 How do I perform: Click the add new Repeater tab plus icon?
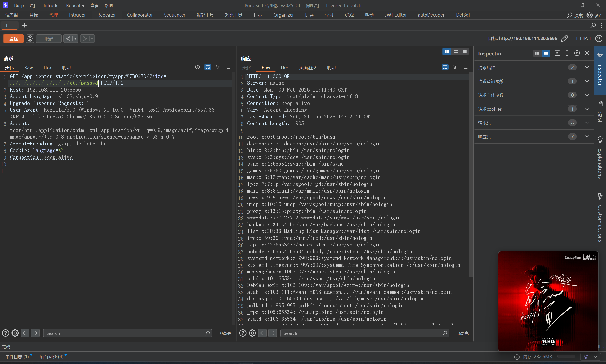24,25
